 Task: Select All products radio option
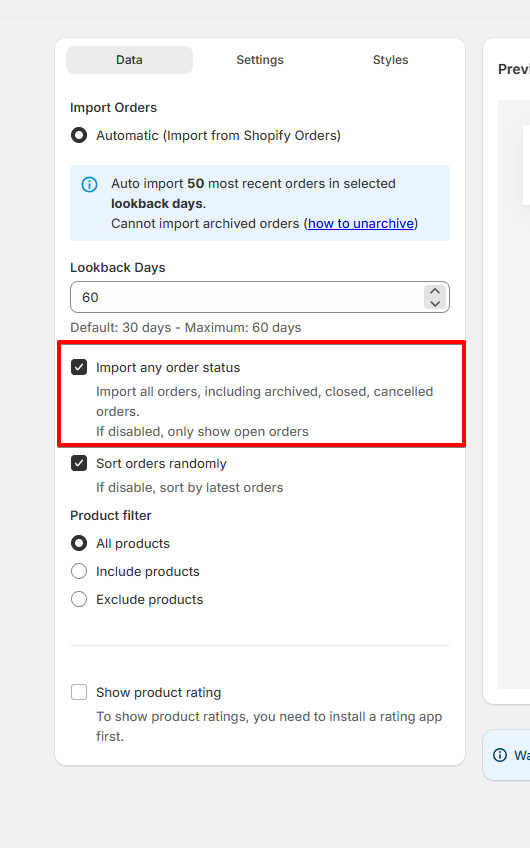click(x=79, y=543)
